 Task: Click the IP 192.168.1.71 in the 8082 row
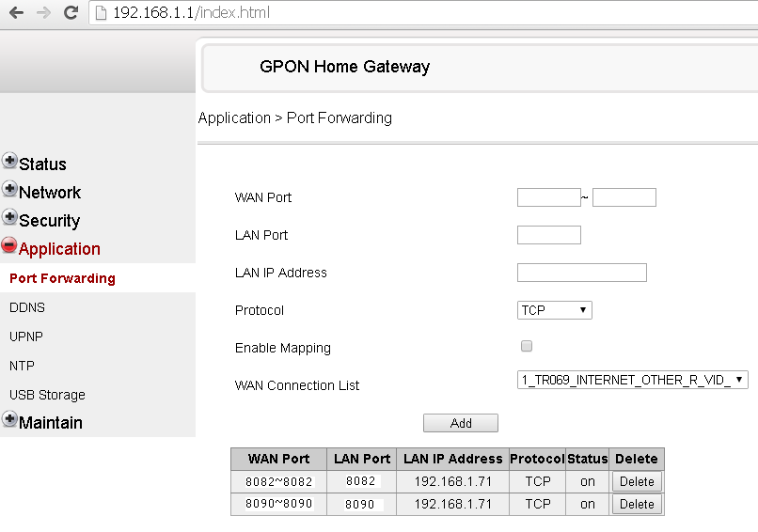(x=453, y=482)
